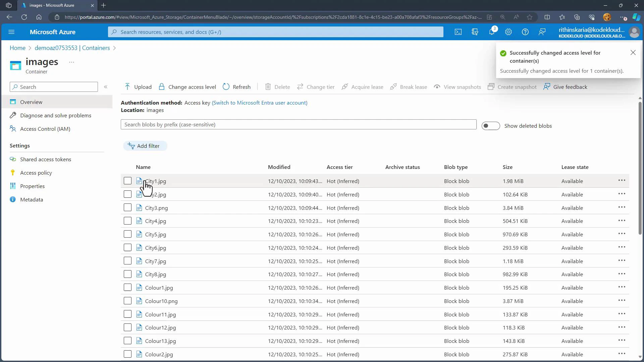Switch to the Overview menu entry

pyautogui.click(x=31, y=102)
